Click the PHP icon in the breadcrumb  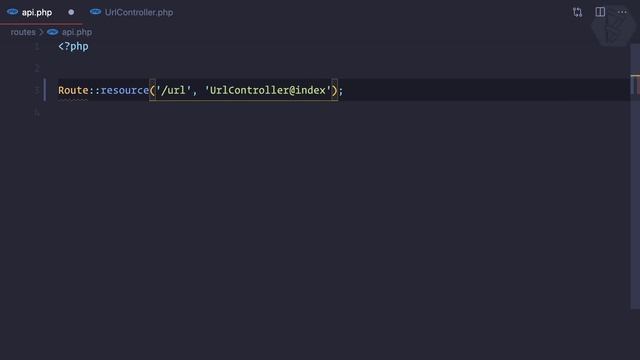coord(52,32)
